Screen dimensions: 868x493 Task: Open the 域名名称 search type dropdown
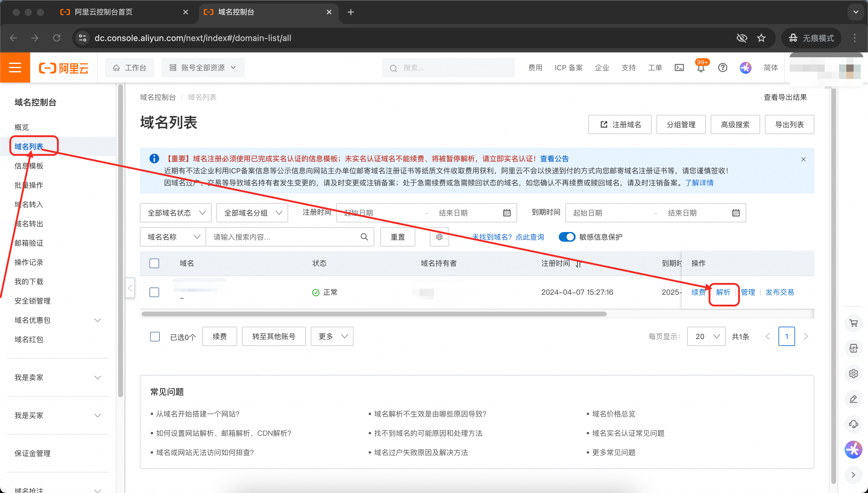pos(173,237)
